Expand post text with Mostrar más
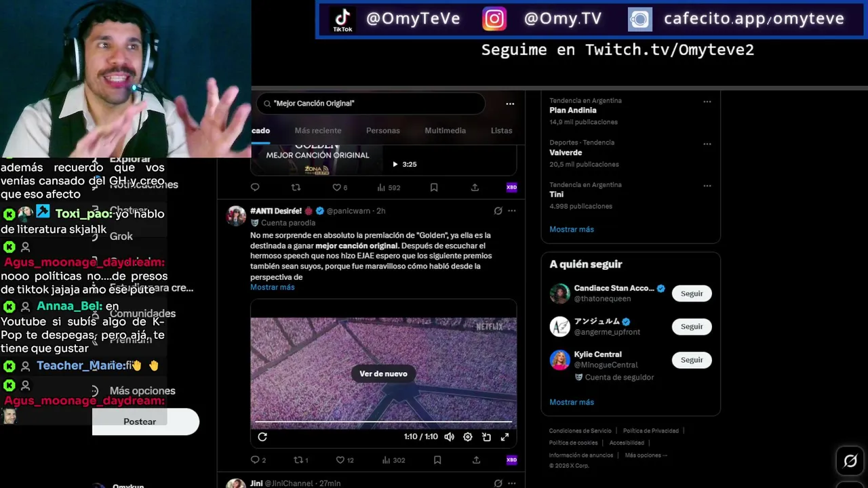Image resolution: width=868 pixels, height=488 pixels. pyautogui.click(x=272, y=287)
